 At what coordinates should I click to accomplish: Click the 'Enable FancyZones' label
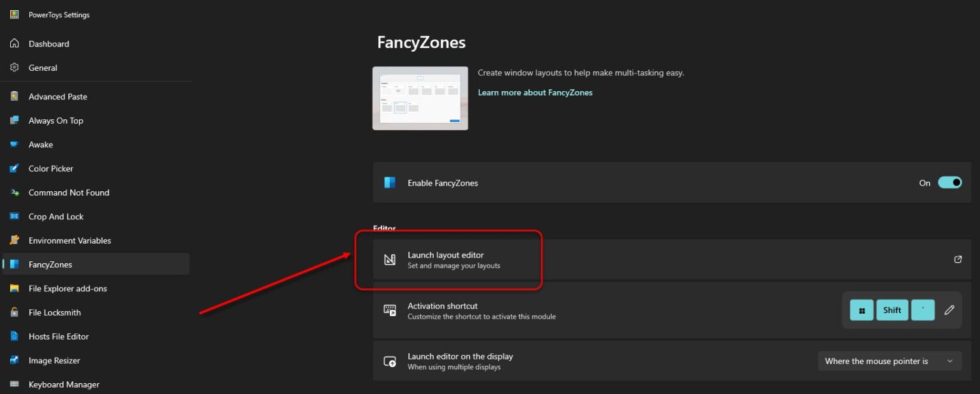443,183
